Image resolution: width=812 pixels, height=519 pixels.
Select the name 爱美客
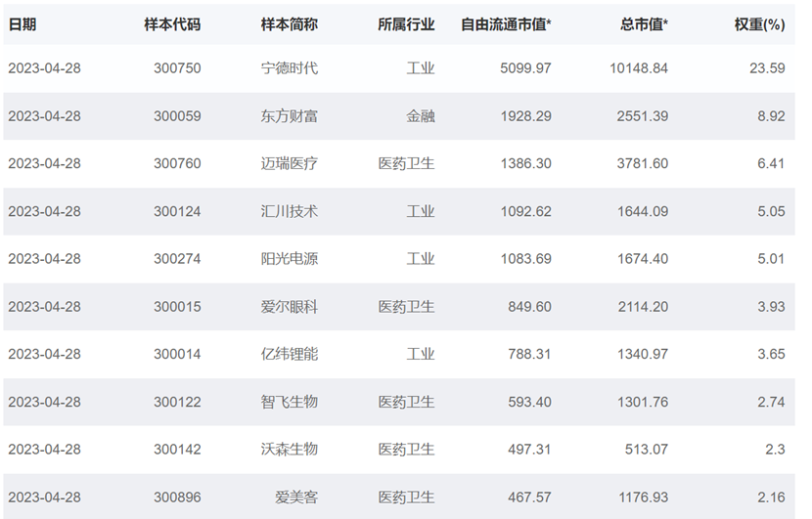296,497
